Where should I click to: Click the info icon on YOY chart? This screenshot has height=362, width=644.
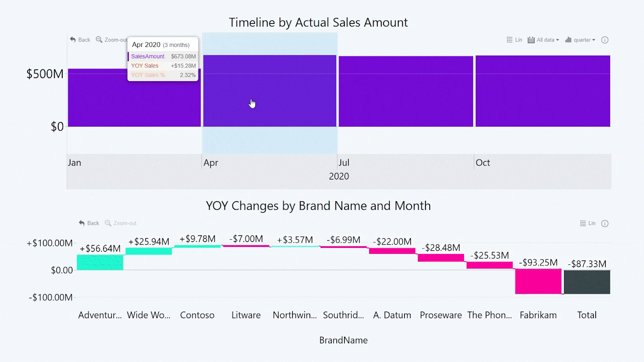tap(605, 224)
